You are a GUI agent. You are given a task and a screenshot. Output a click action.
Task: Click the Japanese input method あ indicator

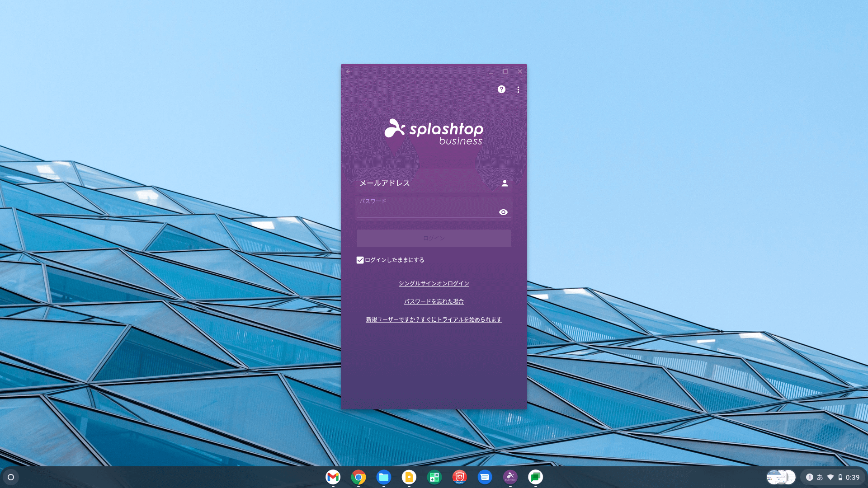coord(820,477)
